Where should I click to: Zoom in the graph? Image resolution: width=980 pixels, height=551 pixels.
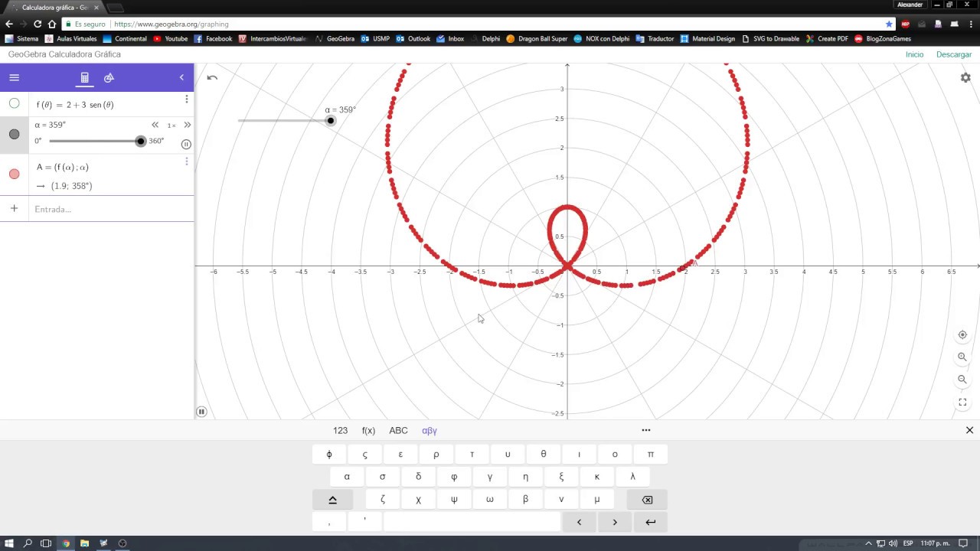962,357
